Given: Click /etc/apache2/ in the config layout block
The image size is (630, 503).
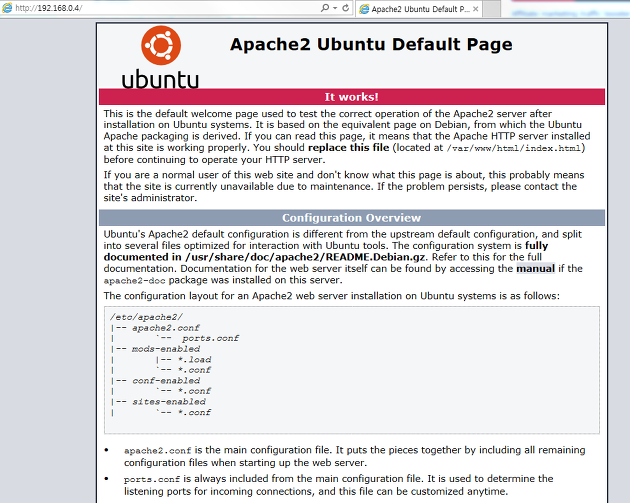Looking at the screenshot, I should click(x=139, y=316).
